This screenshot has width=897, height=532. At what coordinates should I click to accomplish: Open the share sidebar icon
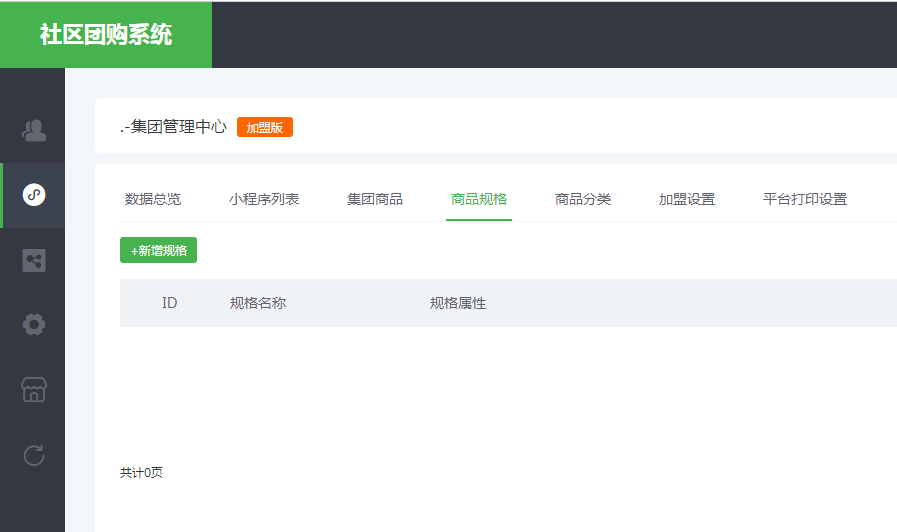click(x=34, y=261)
